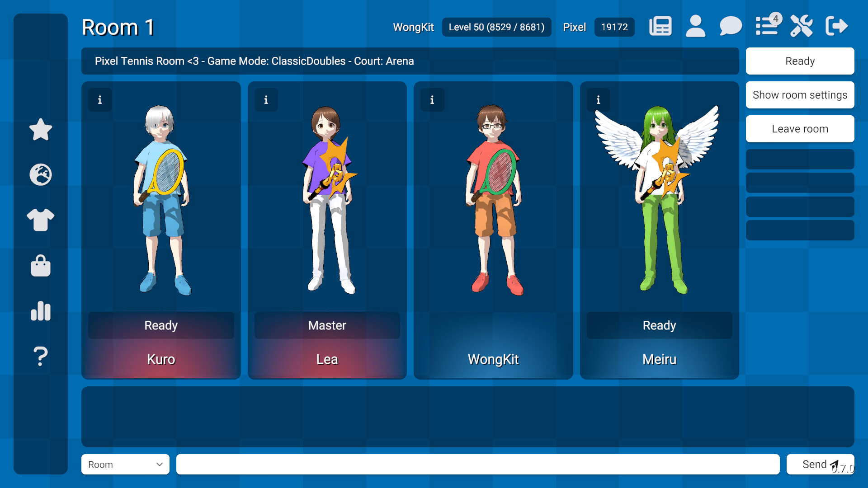The width and height of the screenshot is (868, 488).
Task: Show room settings
Action: [800, 95]
